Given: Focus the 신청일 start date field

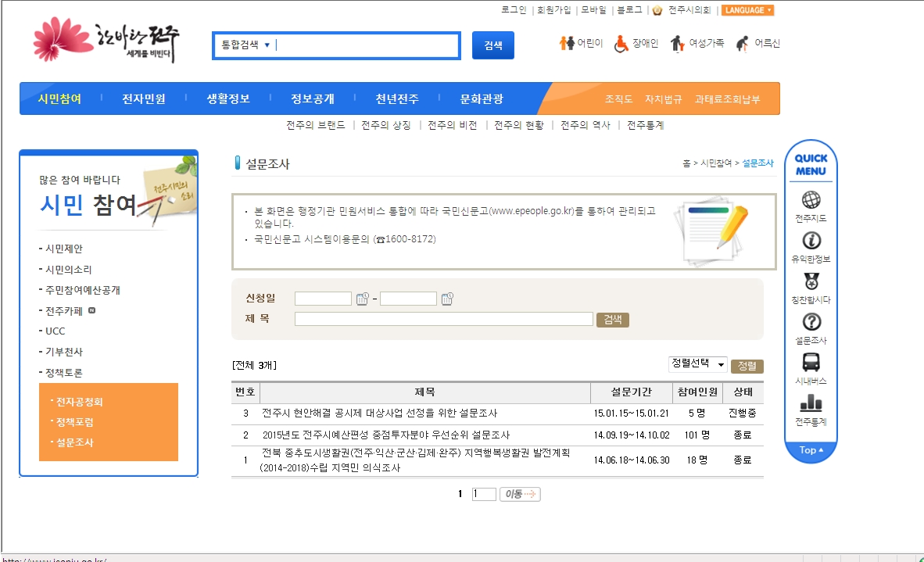Looking at the screenshot, I should tap(323, 299).
